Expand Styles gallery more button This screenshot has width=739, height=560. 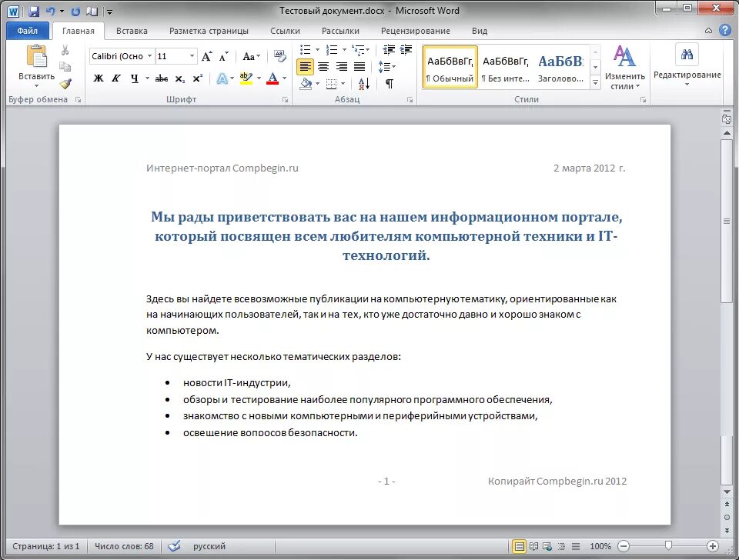click(x=595, y=82)
